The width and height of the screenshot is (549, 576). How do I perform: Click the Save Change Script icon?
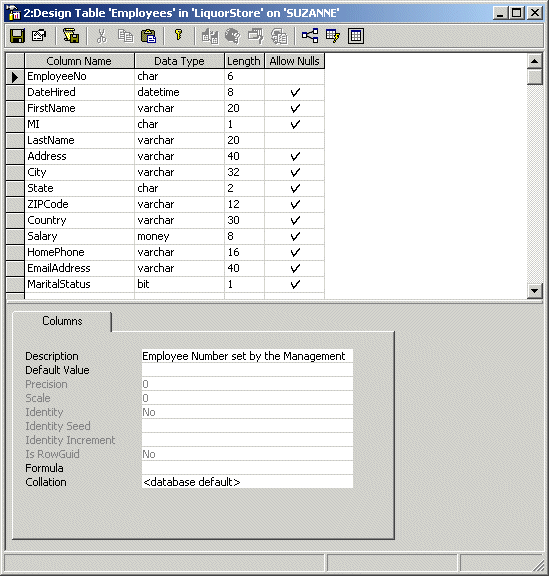(x=71, y=36)
